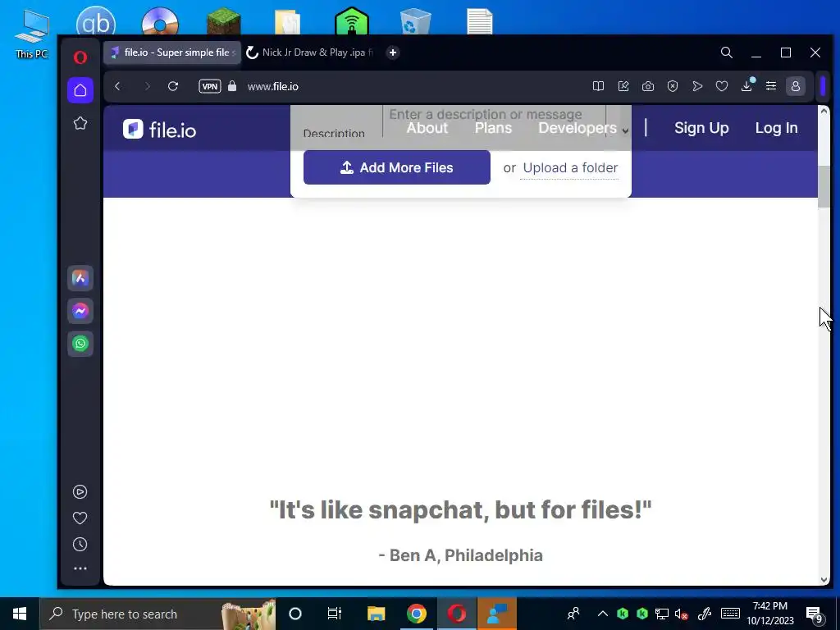
Task: Click the page scrollbar down arrow
Action: coord(824,580)
